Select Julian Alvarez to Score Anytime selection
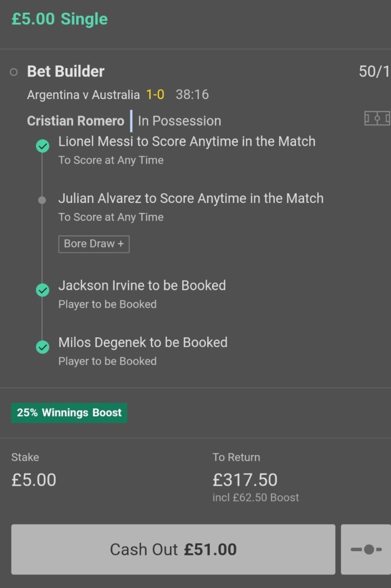 190,198
